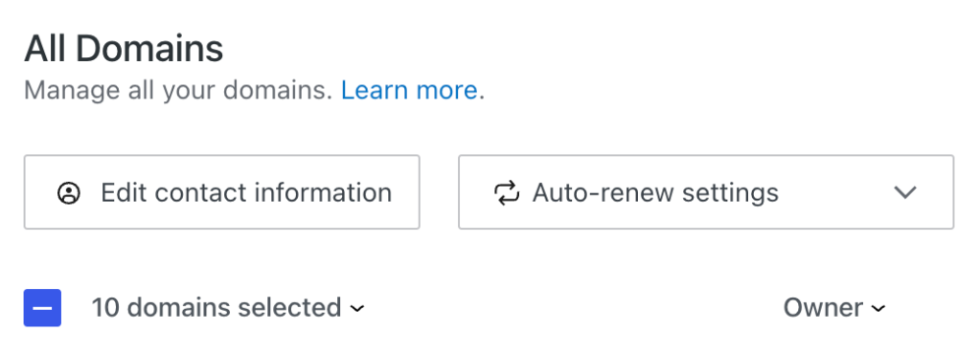This screenshot has height=354, width=980.
Task: Open the 10 domains selected dropdown
Action: 228,308
